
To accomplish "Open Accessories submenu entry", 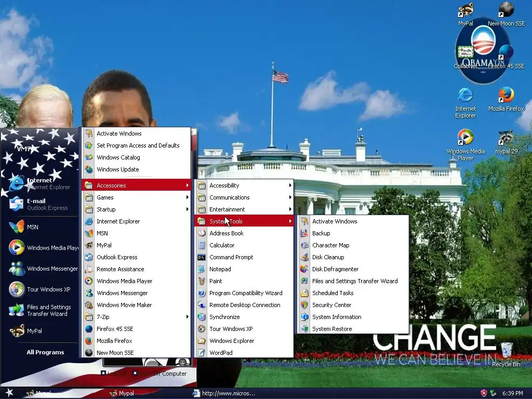I will pyautogui.click(x=137, y=185).
